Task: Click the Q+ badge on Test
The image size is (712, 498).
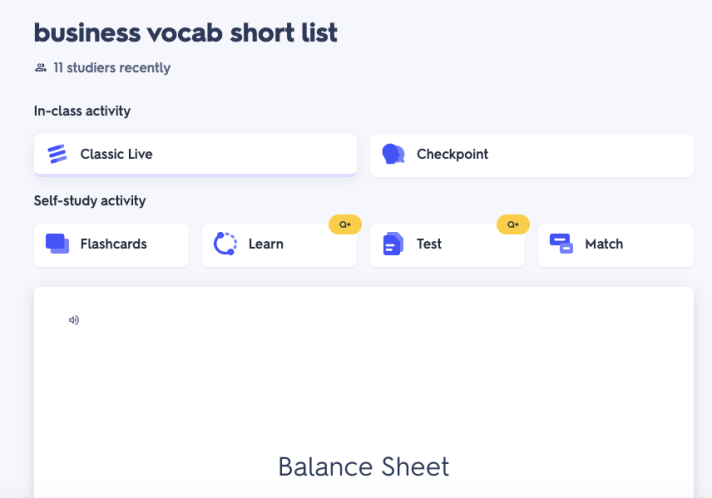Action: 513,225
